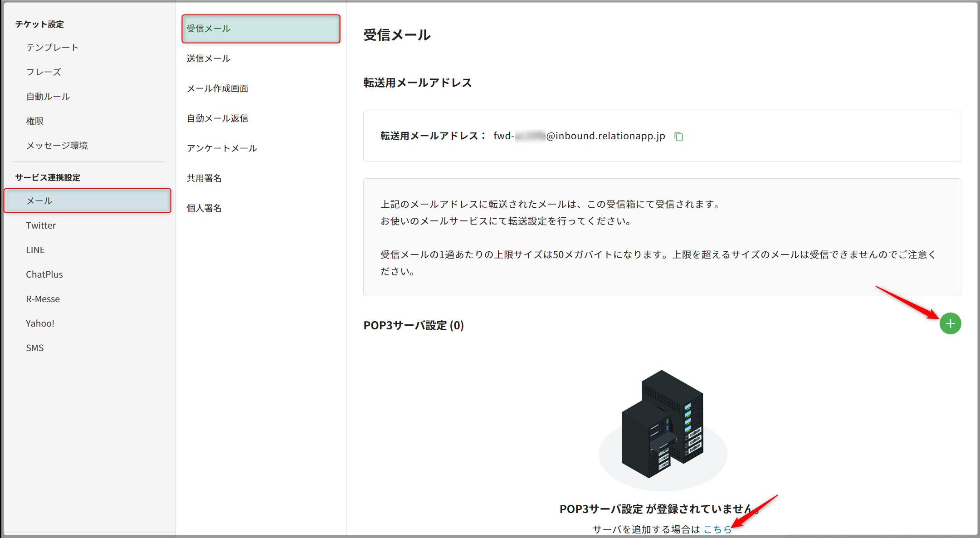Open 自動ルール settings
The width and height of the screenshot is (980, 538).
point(48,97)
